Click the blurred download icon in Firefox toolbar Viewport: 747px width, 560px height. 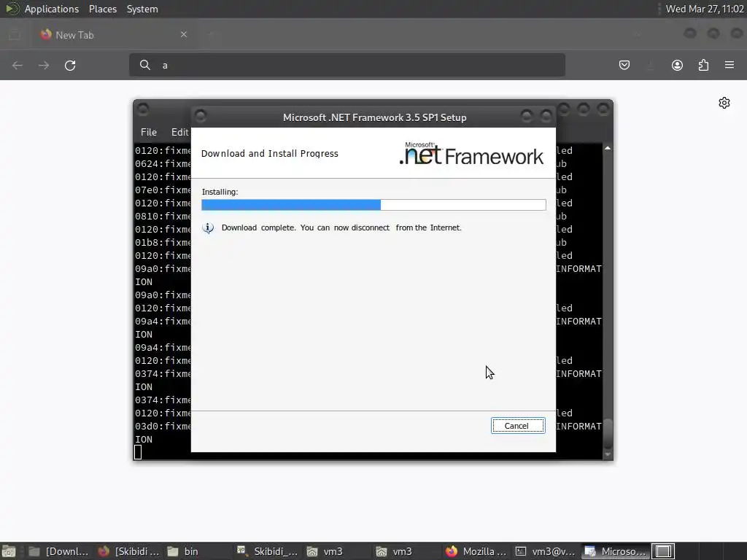point(651,65)
